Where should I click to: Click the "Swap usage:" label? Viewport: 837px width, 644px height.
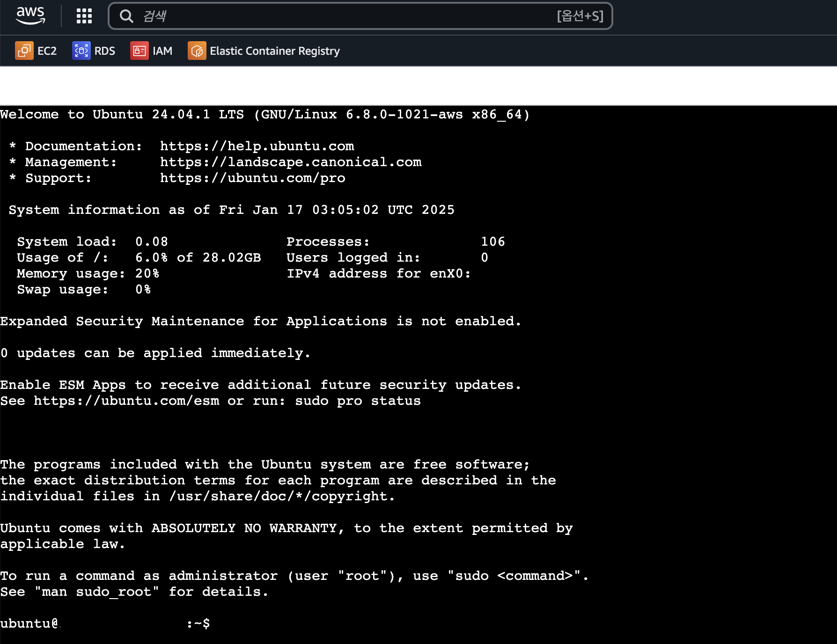pos(63,290)
